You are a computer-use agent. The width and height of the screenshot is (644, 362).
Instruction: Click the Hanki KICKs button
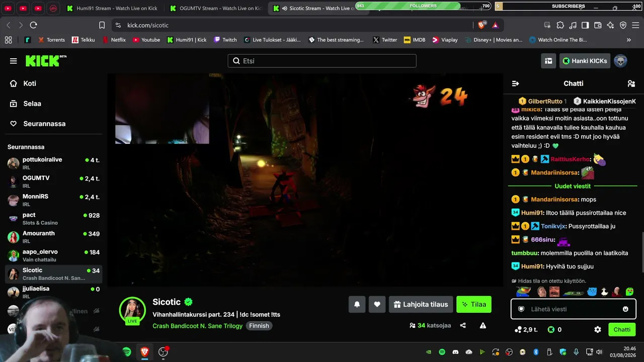coord(585,61)
